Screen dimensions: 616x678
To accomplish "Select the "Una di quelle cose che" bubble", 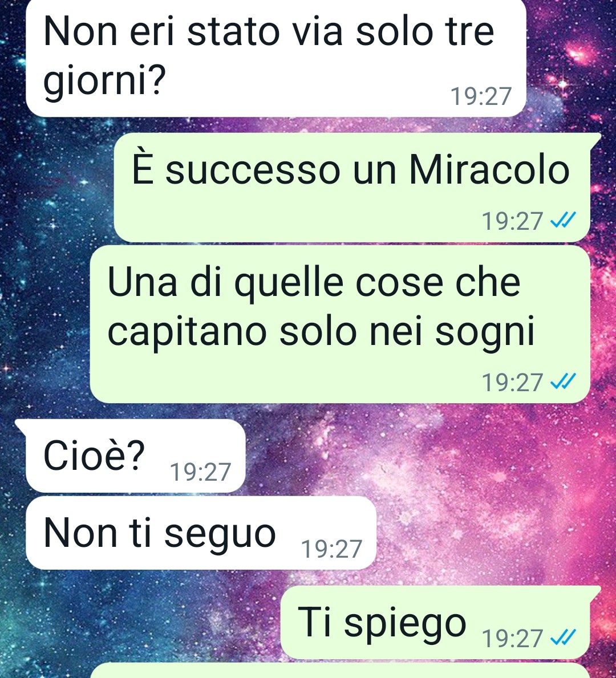I will tap(340, 324).
